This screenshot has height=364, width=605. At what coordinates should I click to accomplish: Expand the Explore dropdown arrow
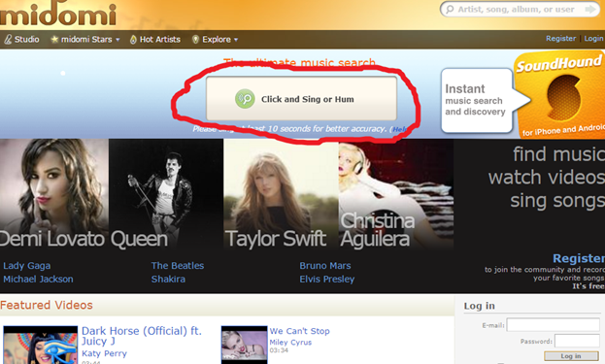tap(236, 40)
